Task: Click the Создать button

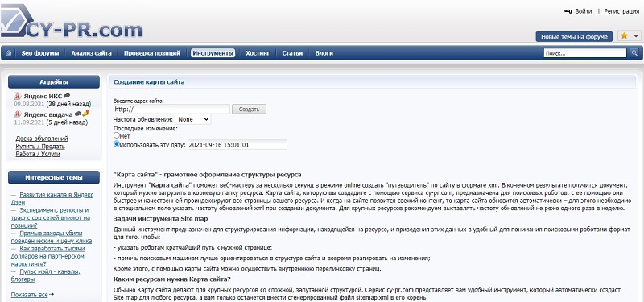Action: [x=249, y=109]
